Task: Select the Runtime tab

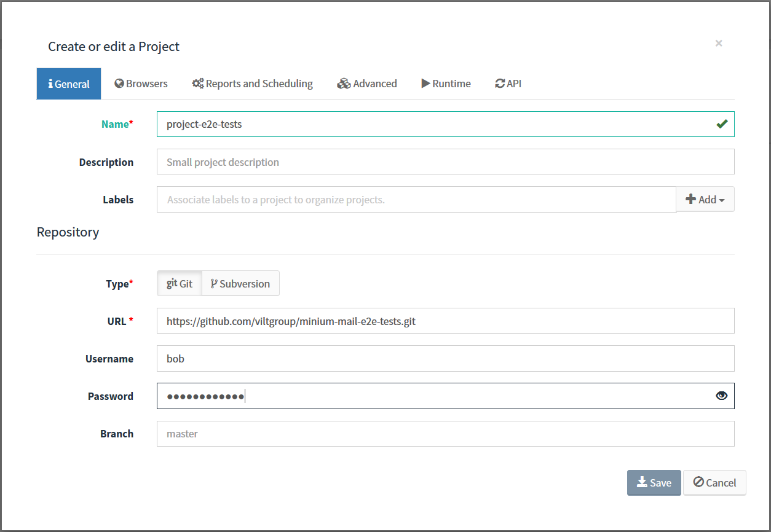Action: coord(446,84)
